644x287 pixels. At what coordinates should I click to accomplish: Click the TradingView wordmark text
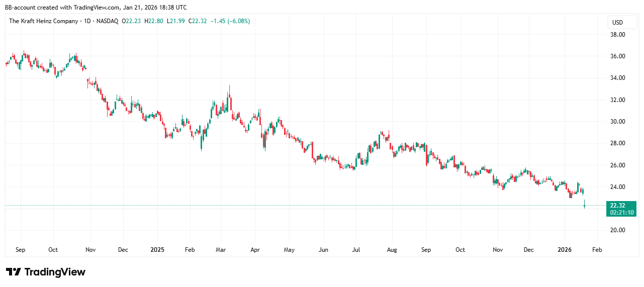(55, 272)
